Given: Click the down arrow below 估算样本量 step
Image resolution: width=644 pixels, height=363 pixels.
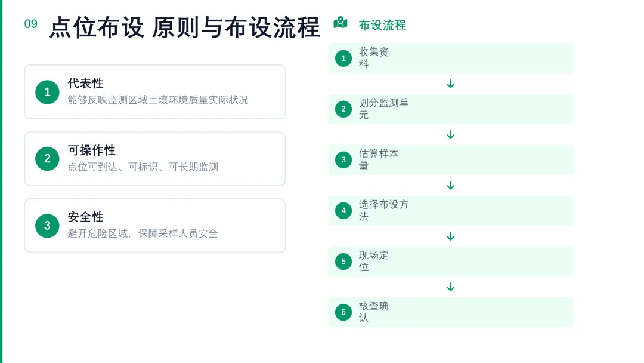Looking at the screenshot, I should point(451,186).
